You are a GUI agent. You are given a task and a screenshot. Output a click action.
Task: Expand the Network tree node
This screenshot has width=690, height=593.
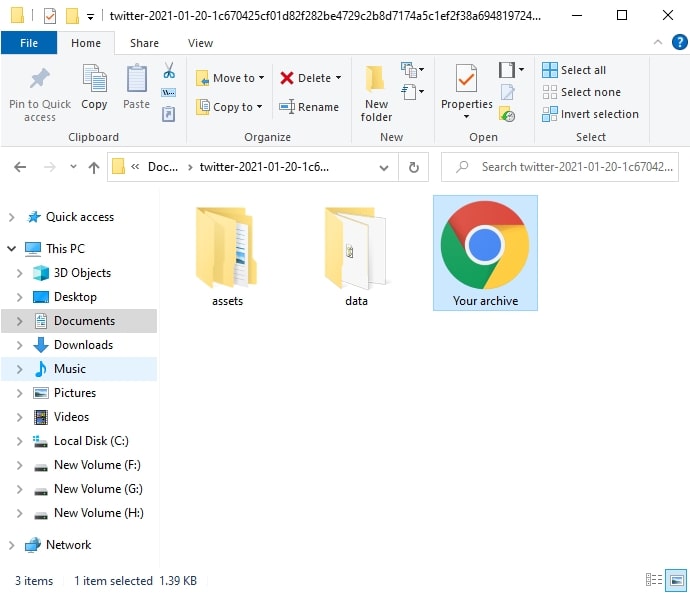tap(12, 545)
